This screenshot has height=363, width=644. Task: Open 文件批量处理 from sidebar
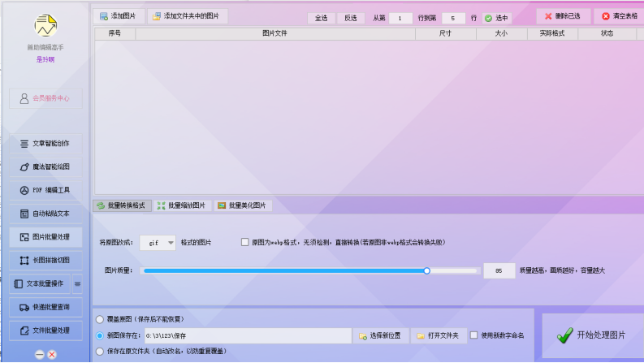coord(45,331)
